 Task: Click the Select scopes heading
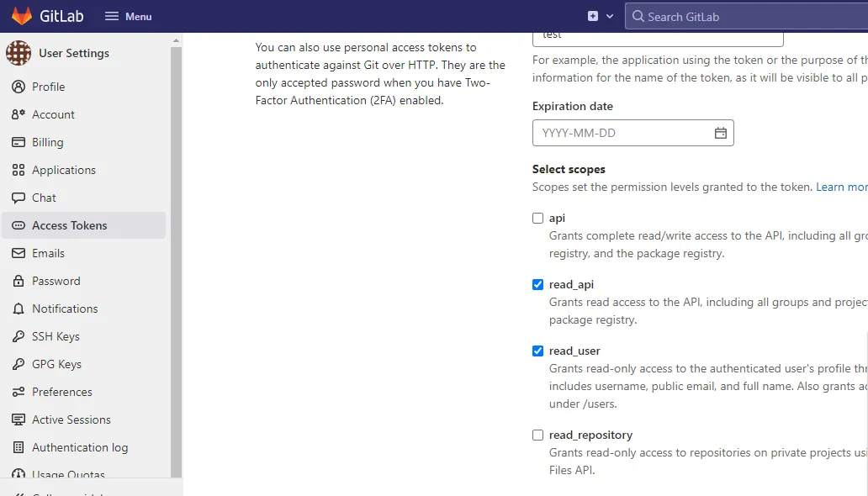pos(569,169)
